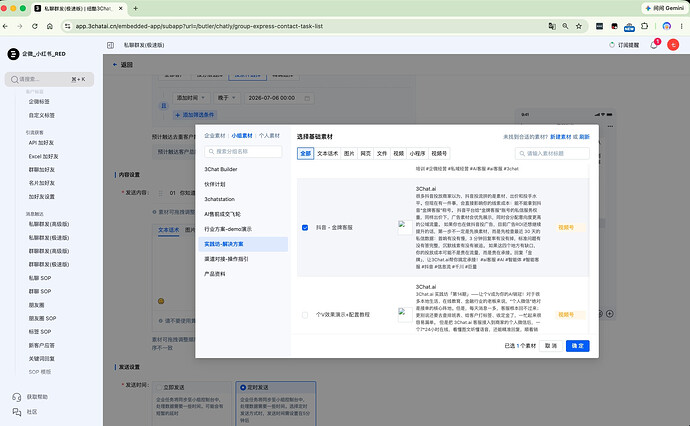Click the 获取帮助 headset icon
Viewport: 690px width, 426px height.
[17, 397]
